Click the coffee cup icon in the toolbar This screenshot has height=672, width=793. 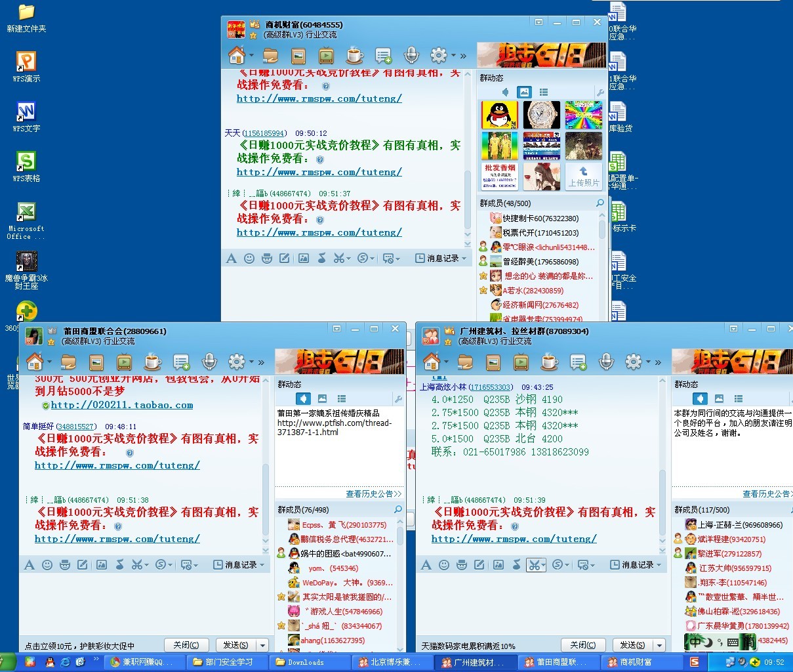coord(353,56)
